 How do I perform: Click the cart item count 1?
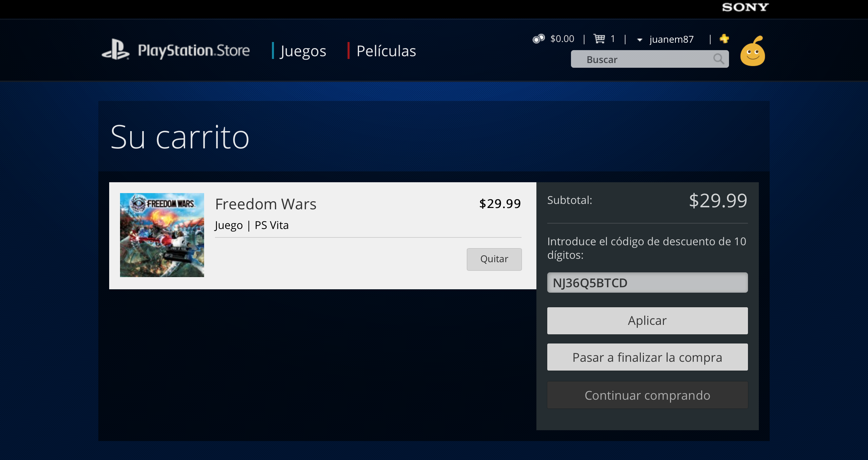tap(613, 39)
